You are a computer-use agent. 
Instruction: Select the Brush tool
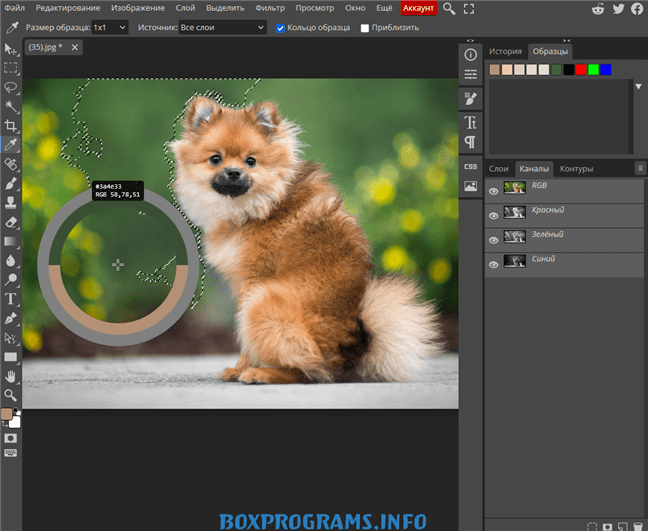pos(10,183)
